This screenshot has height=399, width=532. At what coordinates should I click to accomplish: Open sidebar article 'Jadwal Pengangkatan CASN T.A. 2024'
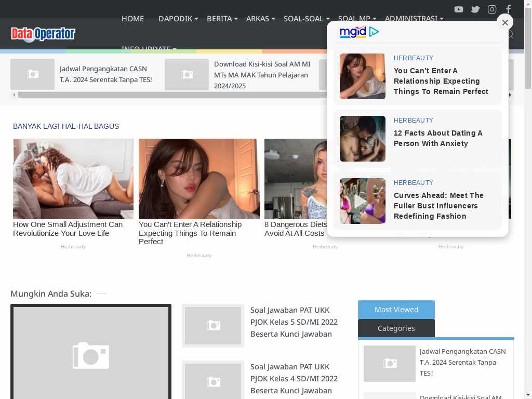[x=463, y=362]
